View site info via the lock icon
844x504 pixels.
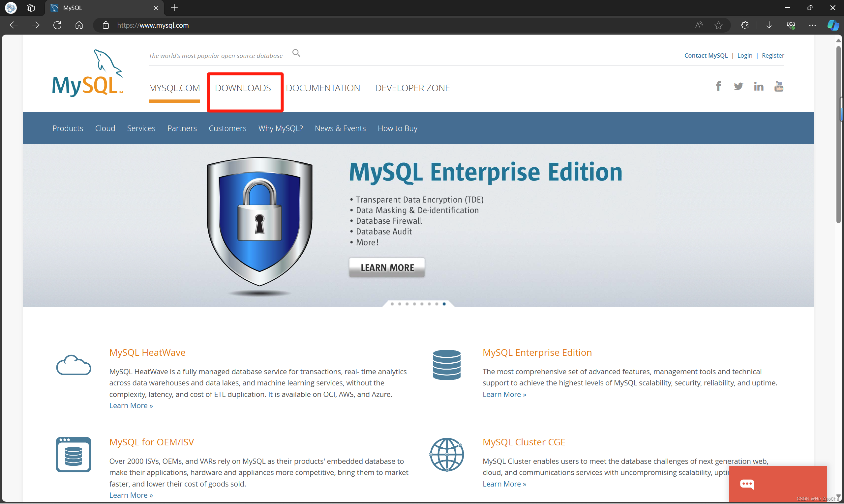coord(106,25)
